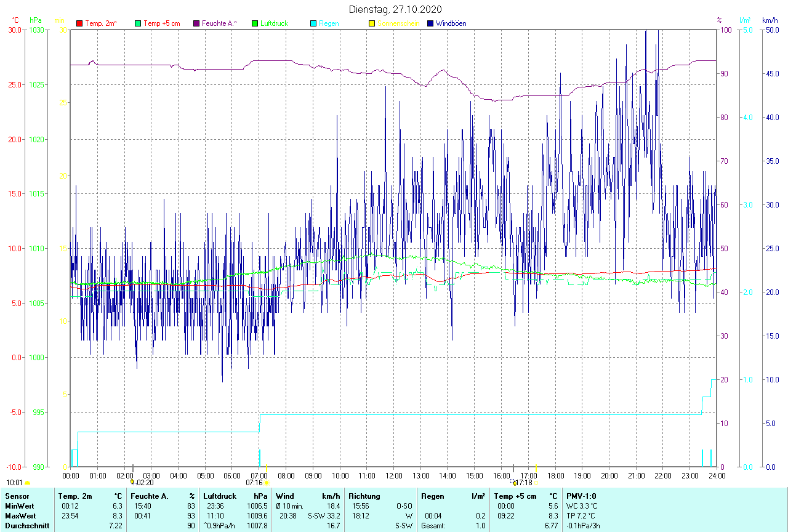Image resolution: width=788 pixels, height=532 pixels.
Task: Click the 100 value on the humidity percent axis
Action: [725, 30]
